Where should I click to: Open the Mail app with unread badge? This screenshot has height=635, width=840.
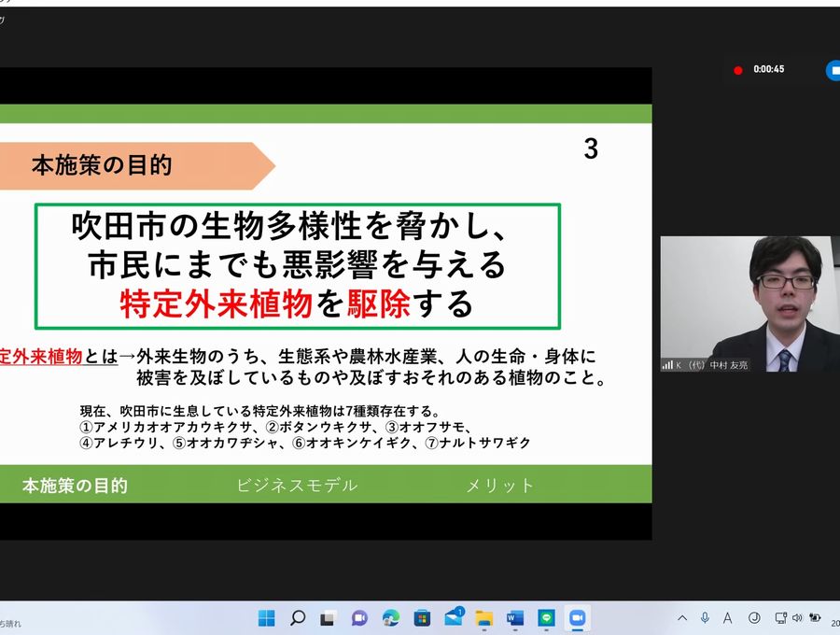(x=454, y=618)
